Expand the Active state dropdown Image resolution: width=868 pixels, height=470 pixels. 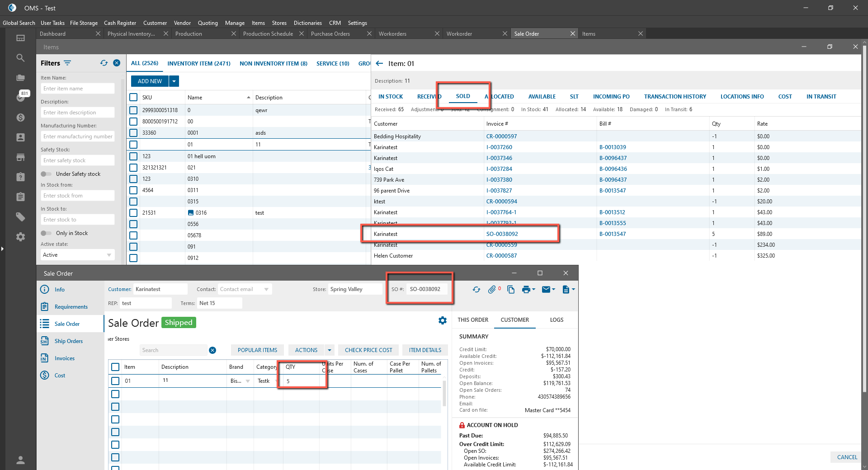(x=109, y=255)
